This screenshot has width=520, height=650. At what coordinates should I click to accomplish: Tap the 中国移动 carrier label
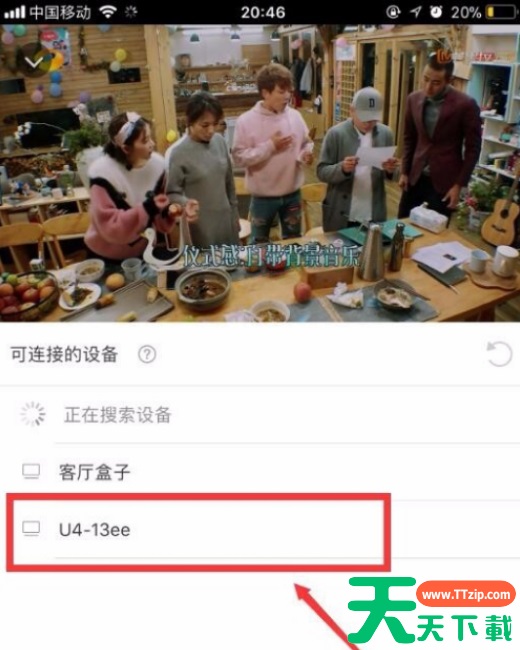[61, 12]
